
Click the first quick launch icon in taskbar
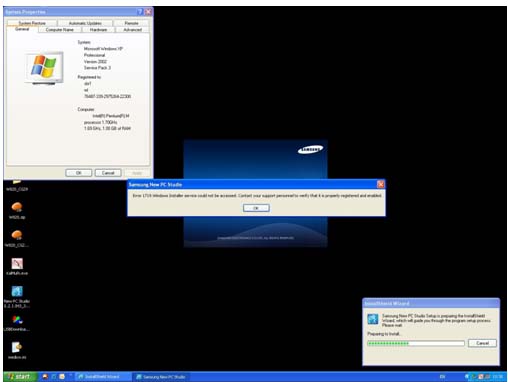tap(45, 377)
